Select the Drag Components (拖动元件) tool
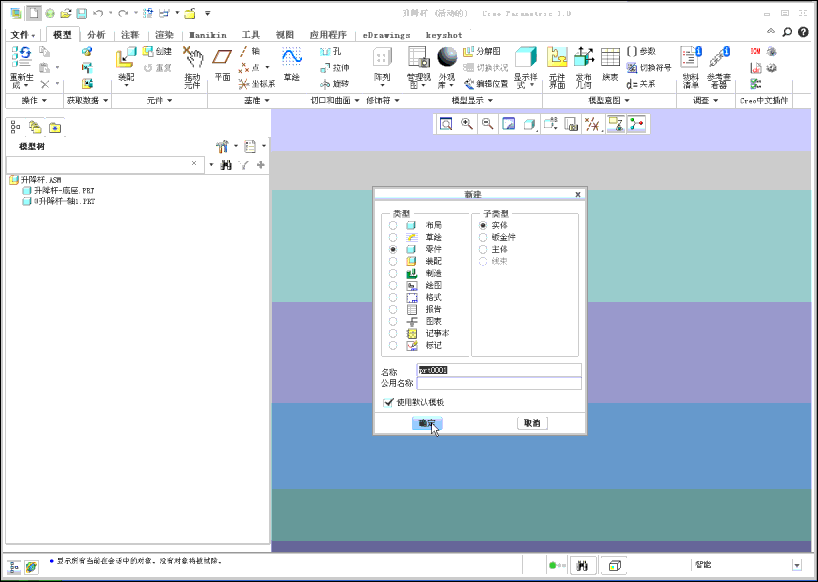 click(193, 58)
